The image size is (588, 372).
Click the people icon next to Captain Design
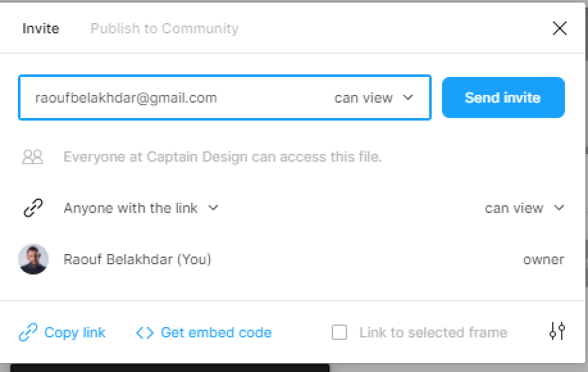(33, 157)
